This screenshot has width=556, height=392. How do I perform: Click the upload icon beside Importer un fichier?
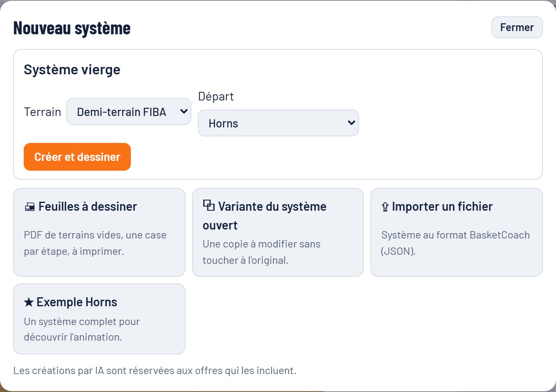385,207
